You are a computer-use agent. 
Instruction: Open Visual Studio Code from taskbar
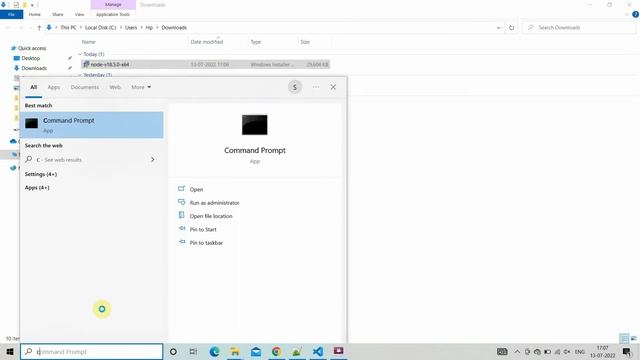coord(318,351)
